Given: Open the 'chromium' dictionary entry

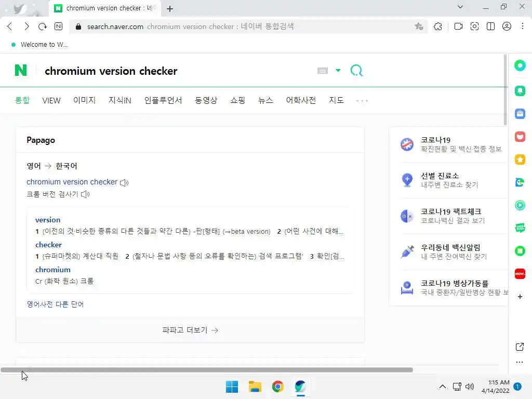Looking at the screenshot, I should tap(53, 270).
